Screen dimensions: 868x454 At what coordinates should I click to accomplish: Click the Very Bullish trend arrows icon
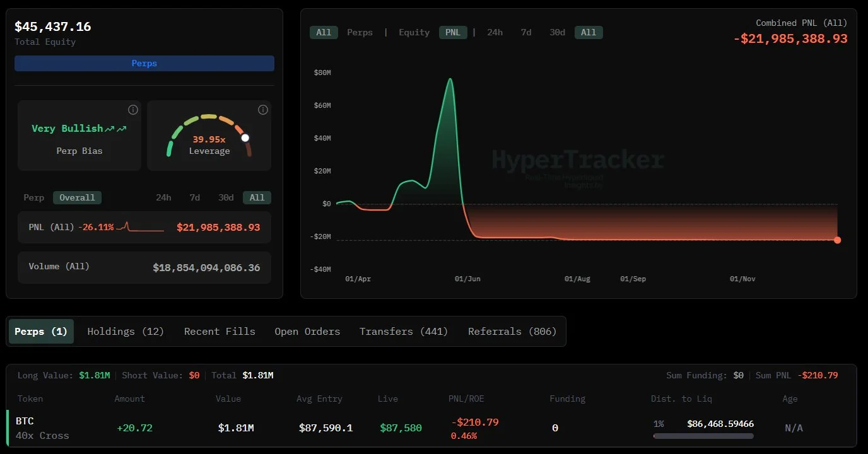(115, 129)
